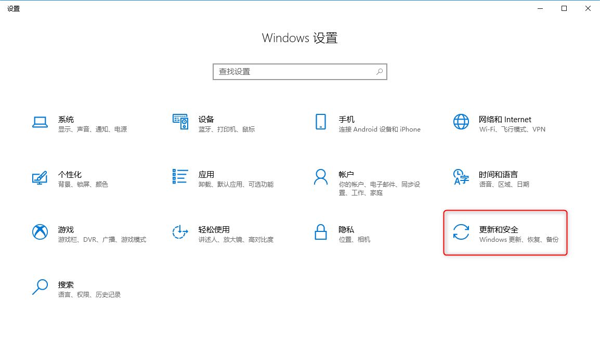Click description 连接 Android 设备和 iPhone
600x364 pixels.
(380, 129)
